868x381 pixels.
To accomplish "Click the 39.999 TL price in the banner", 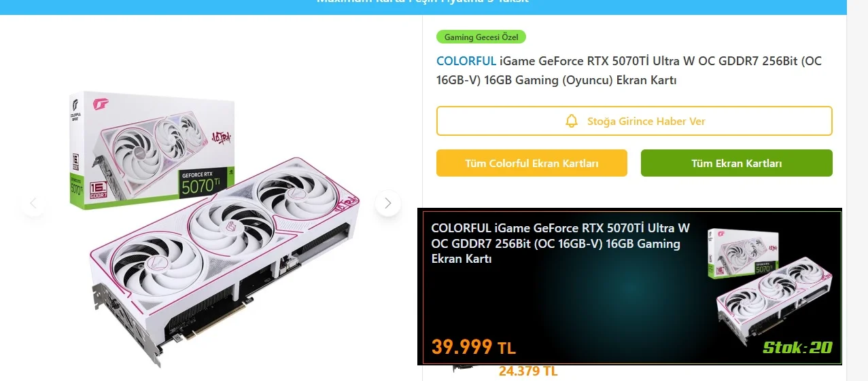I will point(474,347).
